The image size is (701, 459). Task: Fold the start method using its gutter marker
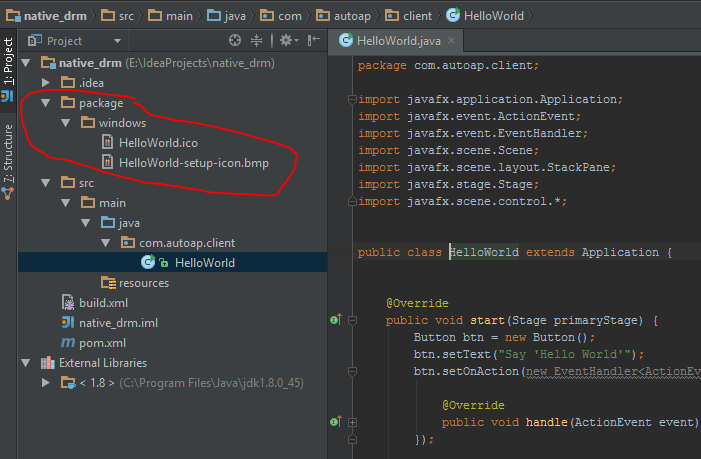point(352,320)
